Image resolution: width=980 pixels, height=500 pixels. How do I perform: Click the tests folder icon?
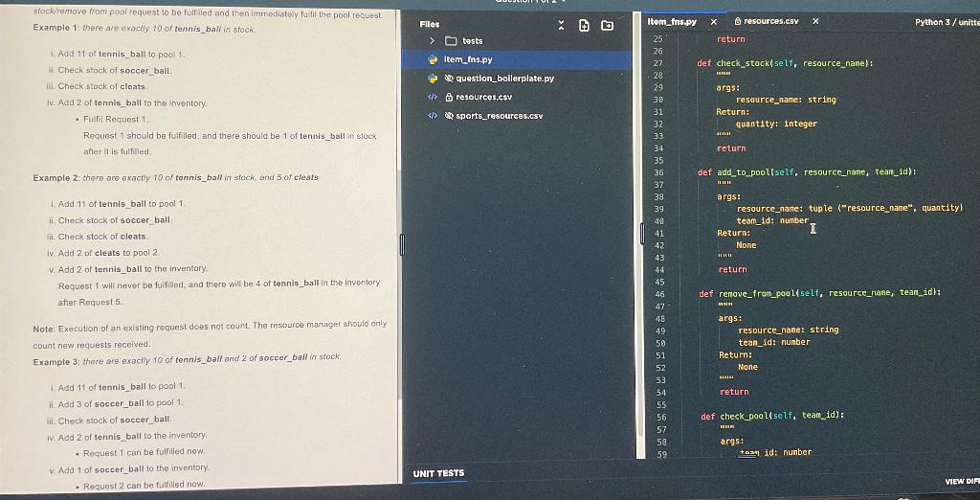[451, 40]
